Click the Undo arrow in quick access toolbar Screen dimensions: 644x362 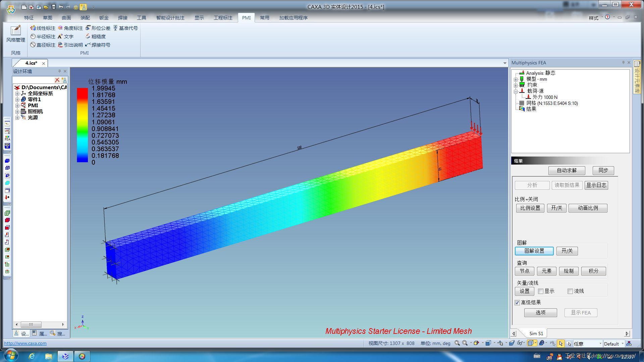pyautogui.click(x=61, y=7)
